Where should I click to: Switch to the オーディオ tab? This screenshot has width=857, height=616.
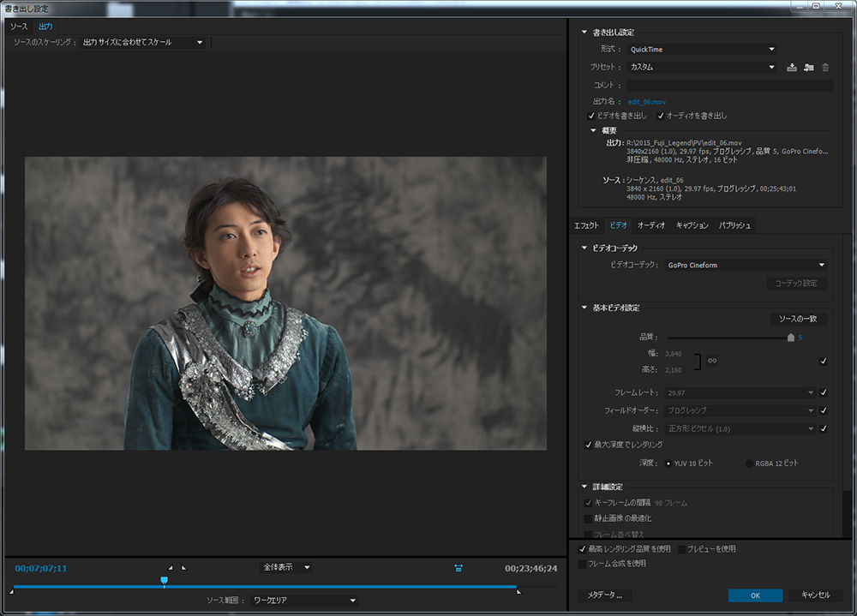point(651,225)
